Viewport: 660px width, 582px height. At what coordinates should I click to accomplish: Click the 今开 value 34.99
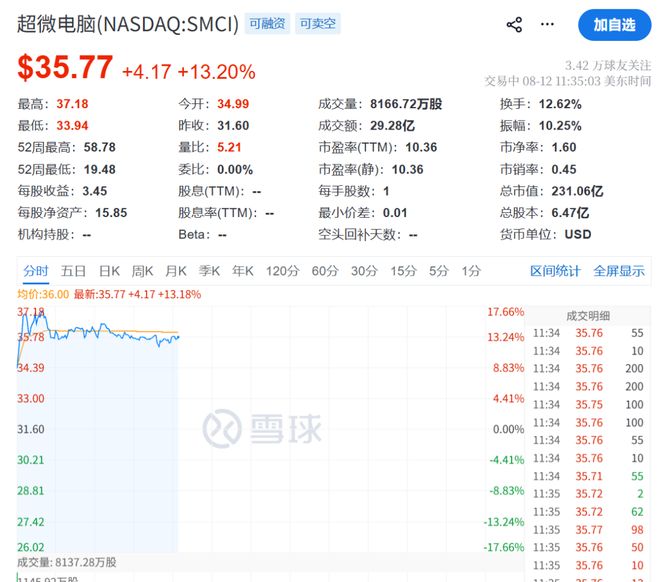(233, 104)
